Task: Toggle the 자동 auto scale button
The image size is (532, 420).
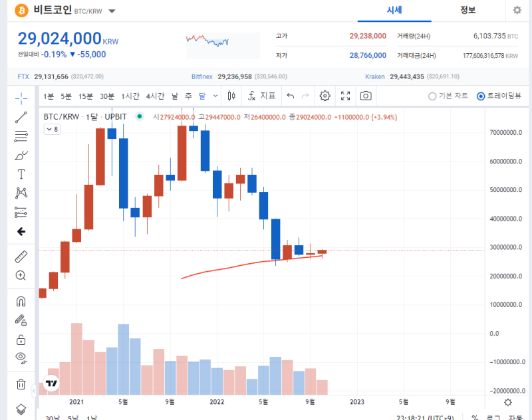Action: point(515,417)
